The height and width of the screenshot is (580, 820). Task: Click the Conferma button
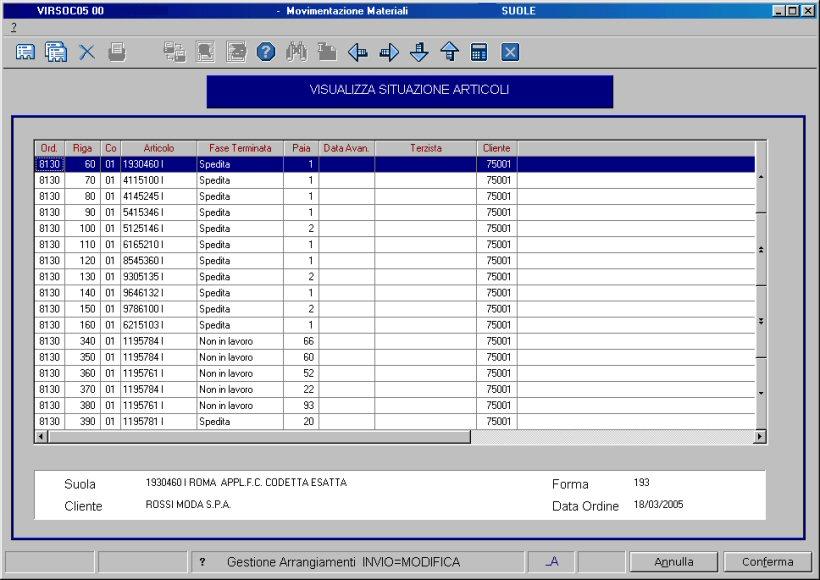[768, 562]
